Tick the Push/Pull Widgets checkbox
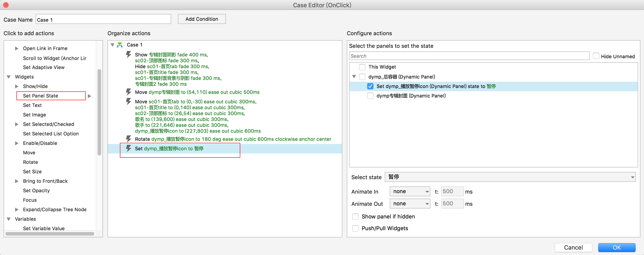The width and height of the screenshot is (644, 255). 355,228
